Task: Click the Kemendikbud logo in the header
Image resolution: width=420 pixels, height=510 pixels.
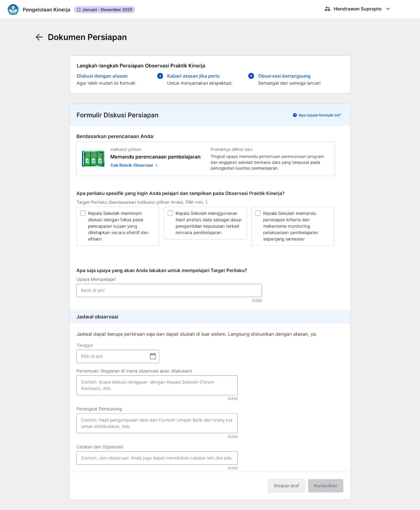Action: (13, 9)
